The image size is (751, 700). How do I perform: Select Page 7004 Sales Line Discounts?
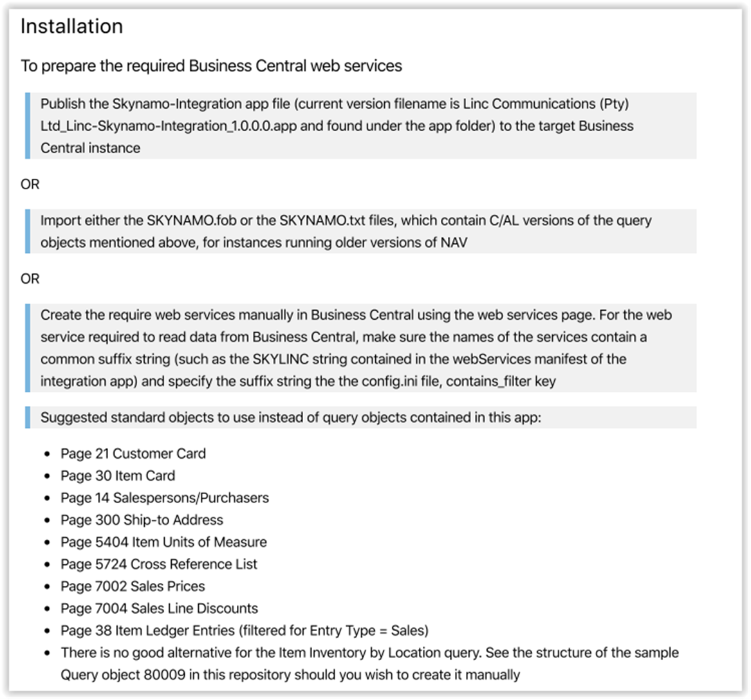coord(159,609)
